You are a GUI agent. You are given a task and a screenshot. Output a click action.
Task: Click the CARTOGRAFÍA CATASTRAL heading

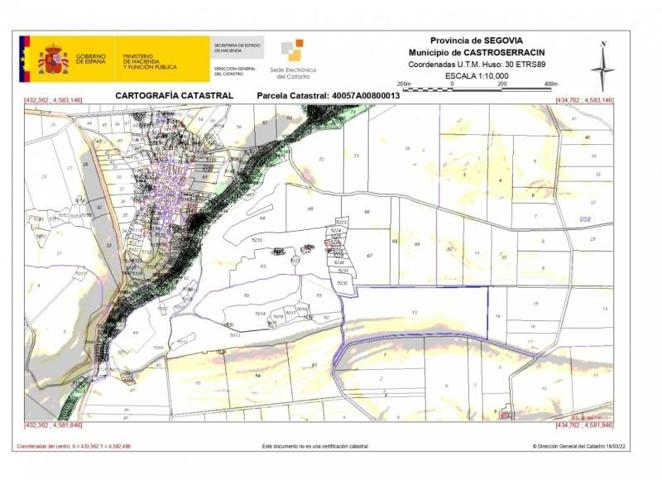pyautogui.click(x=174, y=96)
